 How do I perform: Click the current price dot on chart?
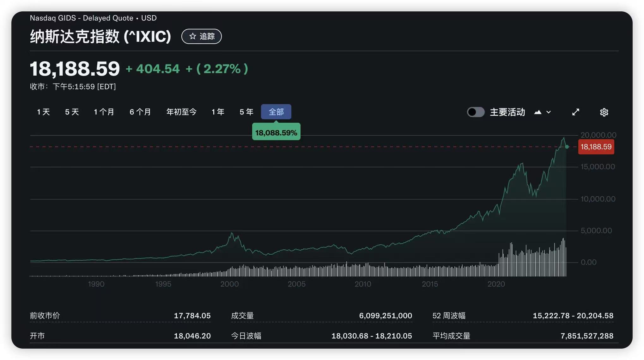click(567, 147)
